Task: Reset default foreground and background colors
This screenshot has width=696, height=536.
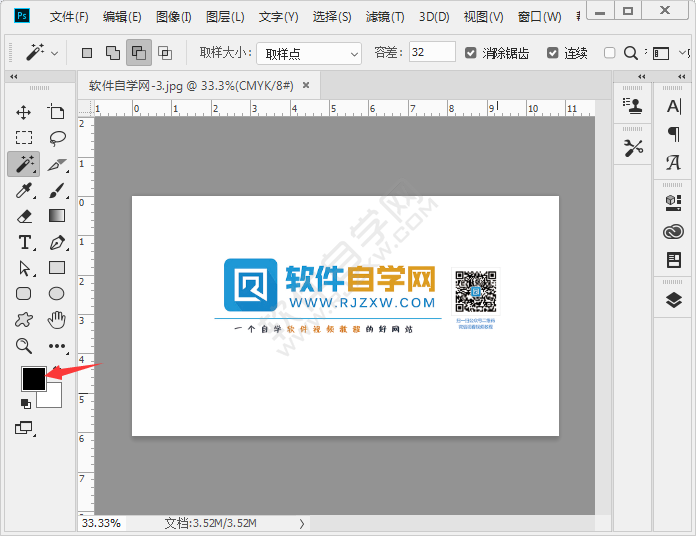Action: [x=26, y=404]
